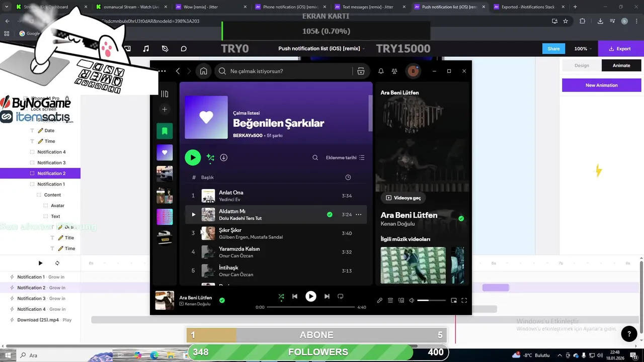Open the project title dropdown
Image resolution: width=644 pixels, height=362 pixels.
click(322, 49)
